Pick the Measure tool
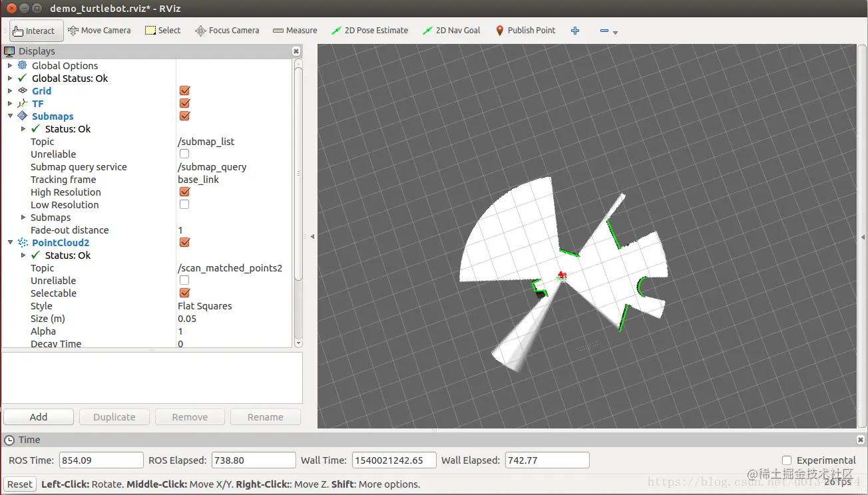This screenshot has width=868, height=495. point(295,31)
